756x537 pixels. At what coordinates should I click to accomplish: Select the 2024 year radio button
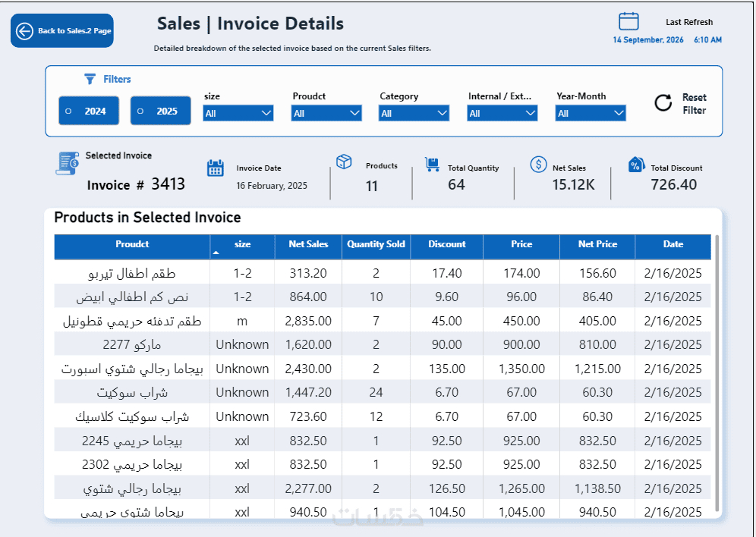pyautogui.click(x=89, y=111)
